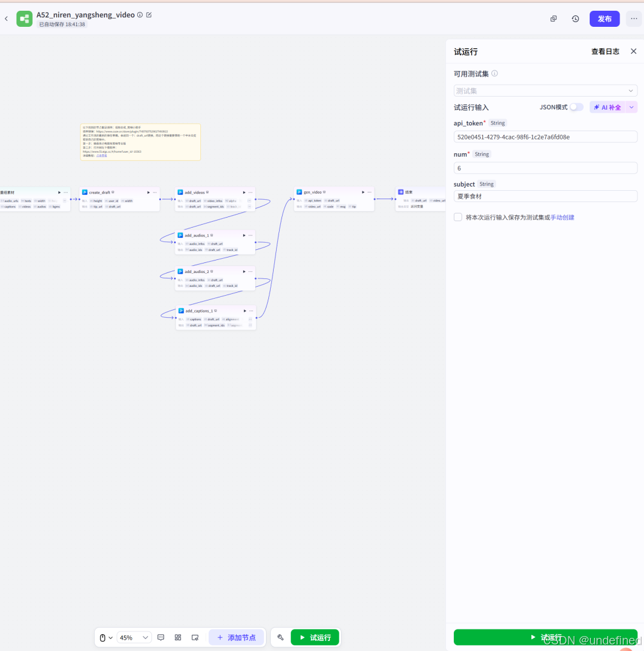
Task: Open mouse interaction mode dropdown
Action: 106,637
